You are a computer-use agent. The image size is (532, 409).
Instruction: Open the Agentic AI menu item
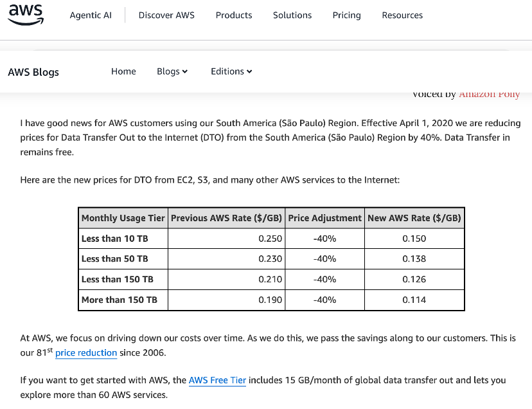coord(91,15)
